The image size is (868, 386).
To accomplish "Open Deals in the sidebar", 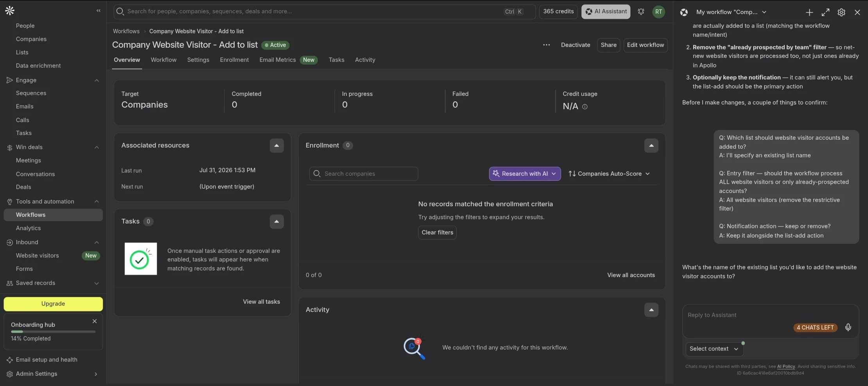I will pos(23,187).
